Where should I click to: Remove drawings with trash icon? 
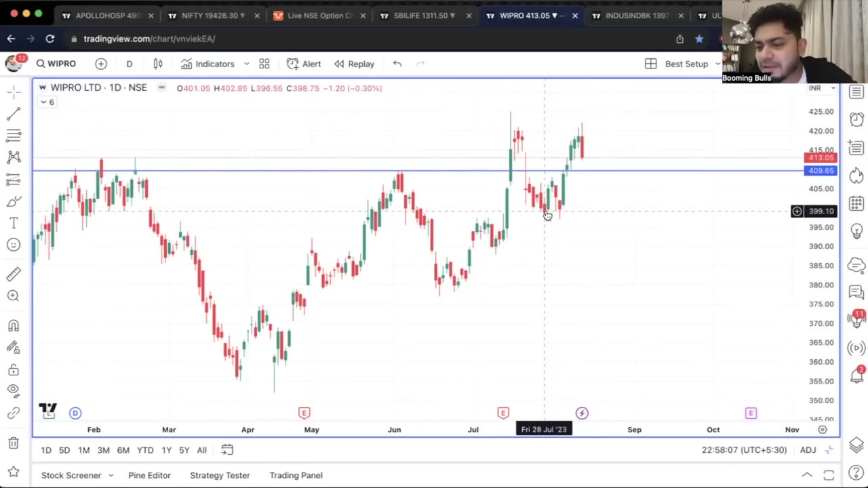(x=14, y=443)
